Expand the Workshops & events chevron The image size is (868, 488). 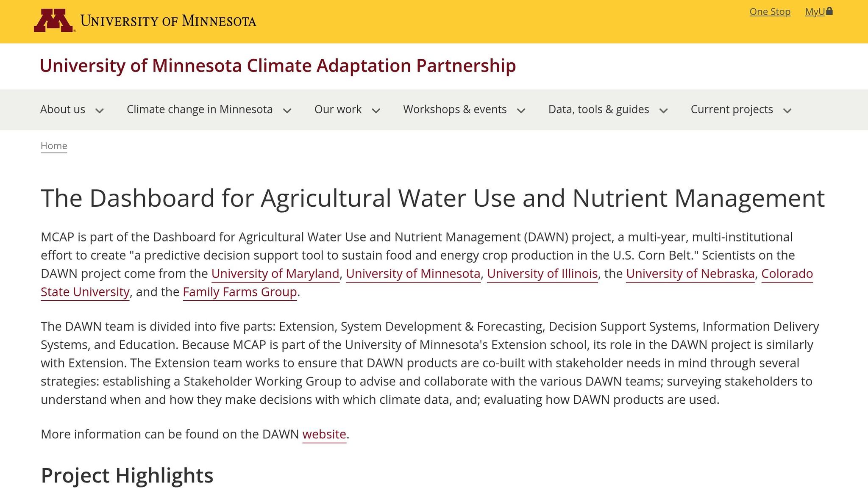point(521,111)
